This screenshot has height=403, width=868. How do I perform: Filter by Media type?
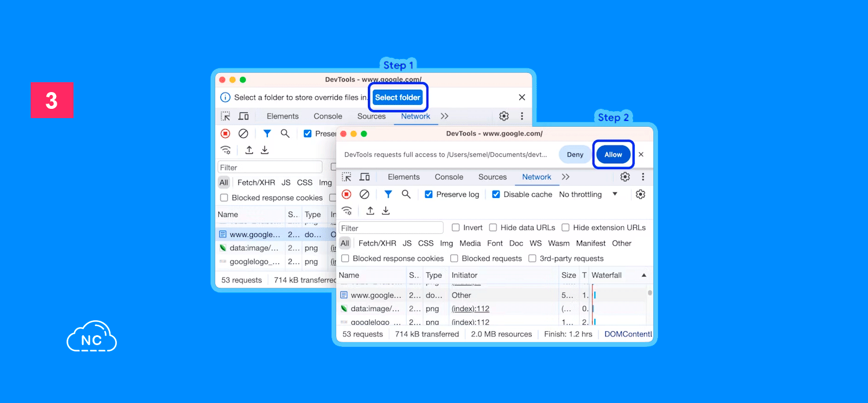point(470,244)
